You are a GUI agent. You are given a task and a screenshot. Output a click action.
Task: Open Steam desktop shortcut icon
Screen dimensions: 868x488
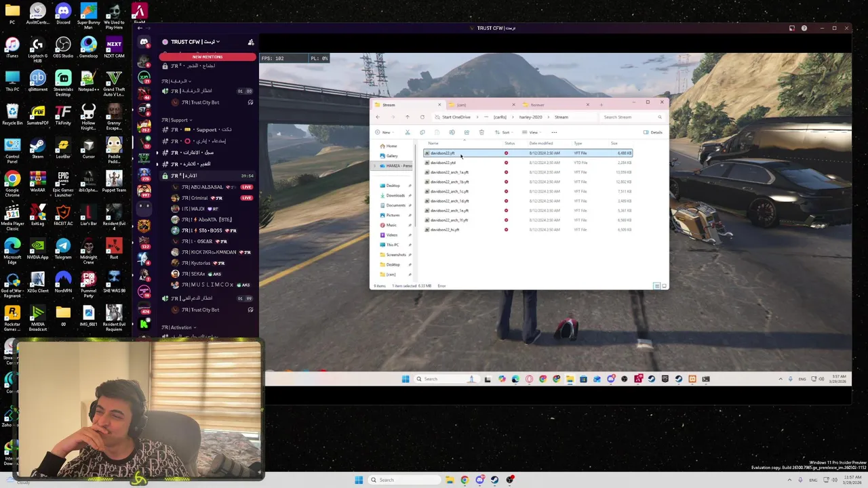pos(37,148)
